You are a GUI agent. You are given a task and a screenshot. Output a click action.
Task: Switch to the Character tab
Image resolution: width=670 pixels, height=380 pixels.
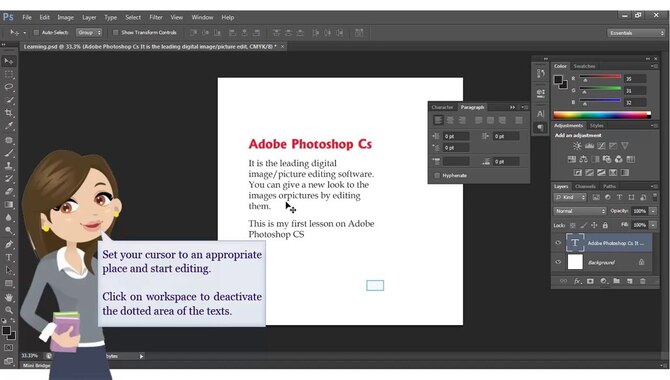[442, 107]
